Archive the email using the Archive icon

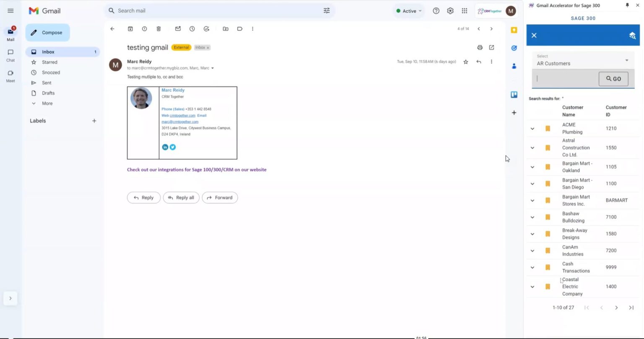(x=130, y=28)
